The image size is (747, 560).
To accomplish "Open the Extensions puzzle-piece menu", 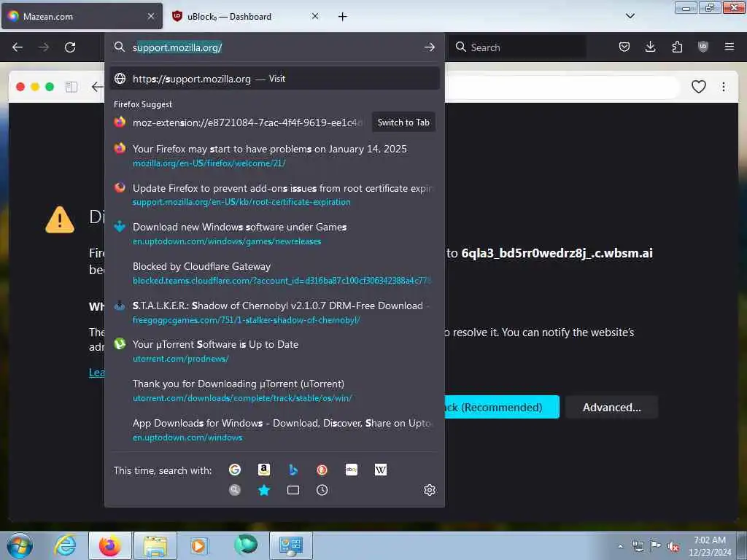I will pyautogui.click(x=677, y=47).
